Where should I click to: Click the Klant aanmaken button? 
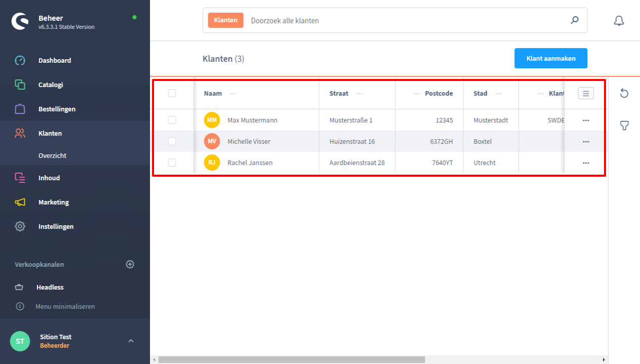tap(551, 58)
